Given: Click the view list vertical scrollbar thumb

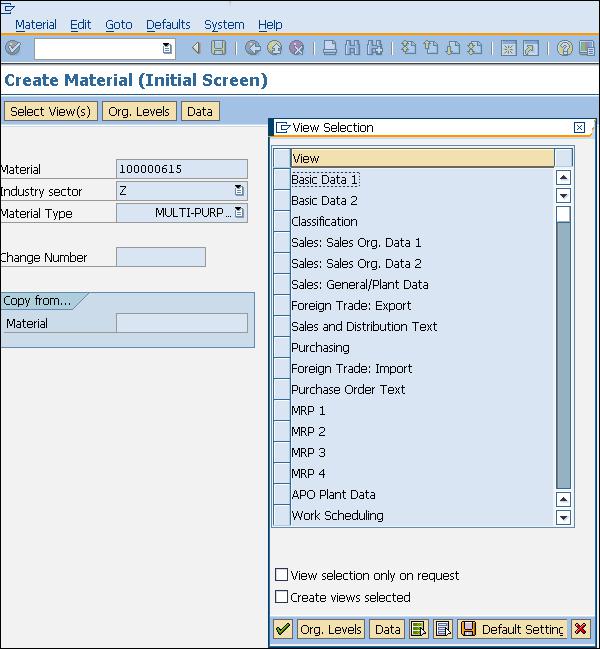Looking at the screenshot, I should coord(563,214).
